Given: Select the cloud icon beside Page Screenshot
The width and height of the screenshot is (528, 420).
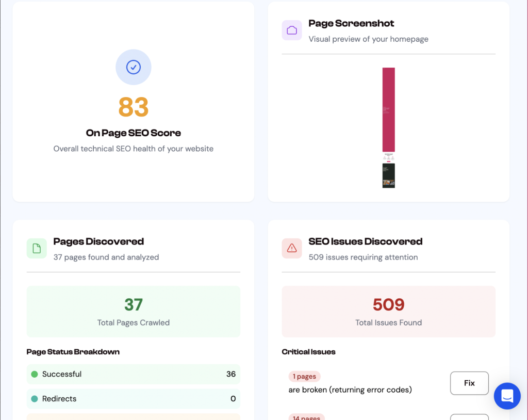Looking at the screenshot, I should (292, 30).
